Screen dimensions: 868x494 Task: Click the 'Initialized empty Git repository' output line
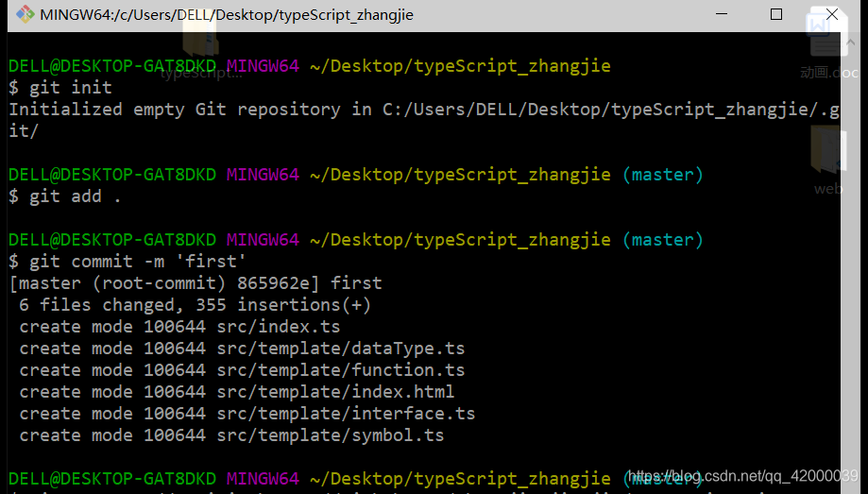(424, 110)
